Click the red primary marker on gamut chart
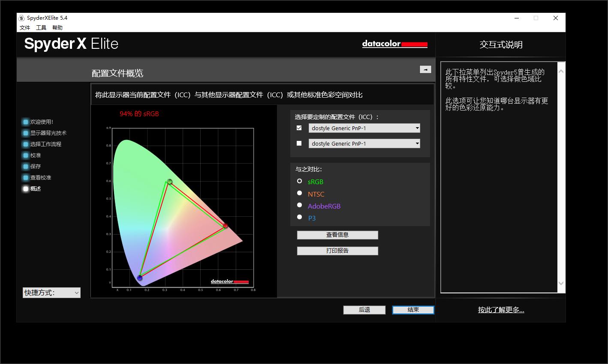The width and height of the screenshot is (608, 364). (225, 226)
